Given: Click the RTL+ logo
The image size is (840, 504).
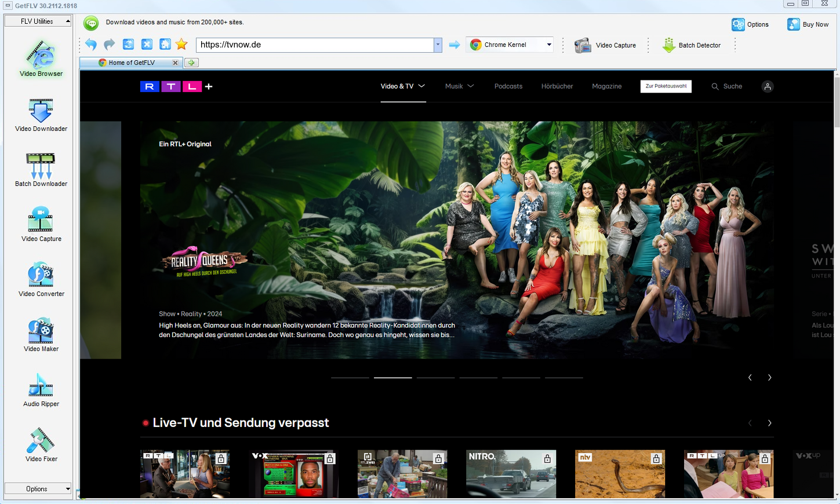Looking at the screenshot, I should [176, 86].
